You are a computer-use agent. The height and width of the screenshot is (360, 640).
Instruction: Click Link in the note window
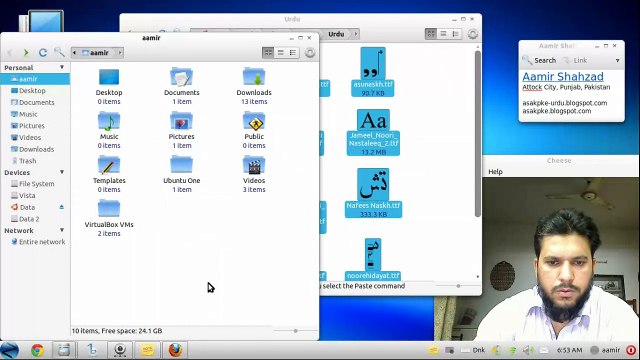coord(575,60)
